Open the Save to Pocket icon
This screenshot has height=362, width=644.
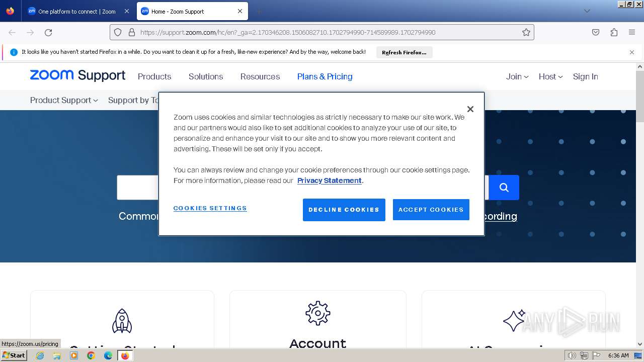click(x=596, y=32)
